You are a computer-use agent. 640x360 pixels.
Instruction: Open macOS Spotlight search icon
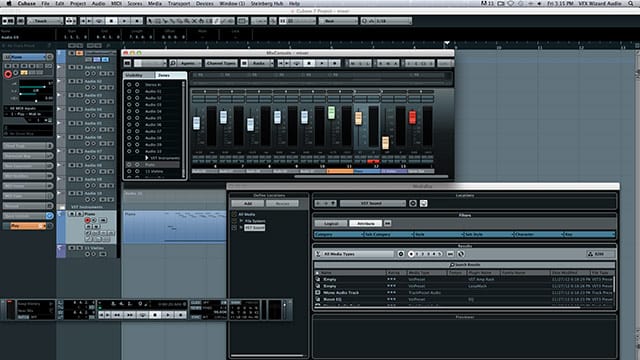(631, 3)
